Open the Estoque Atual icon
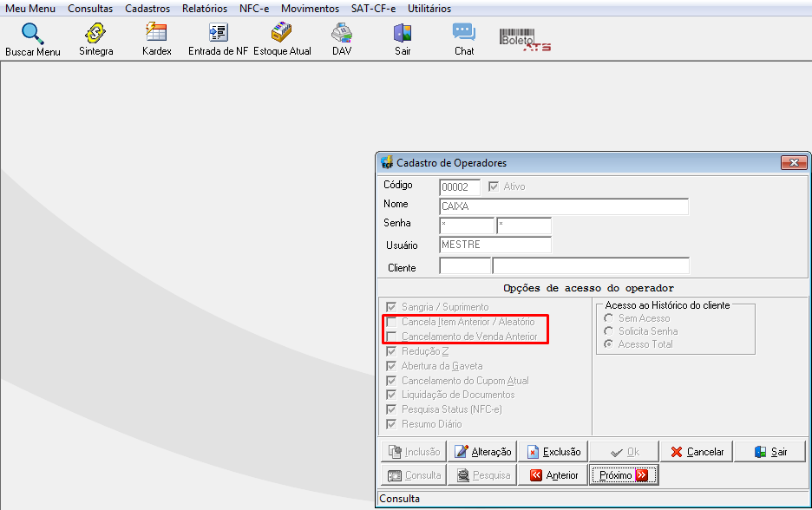This screenshot has height=510, width=812. (x=282, y=32)
